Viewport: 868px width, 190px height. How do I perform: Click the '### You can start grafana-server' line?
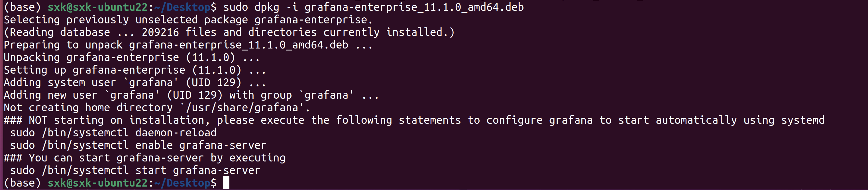pyautogui.click(x=144, y=157)
